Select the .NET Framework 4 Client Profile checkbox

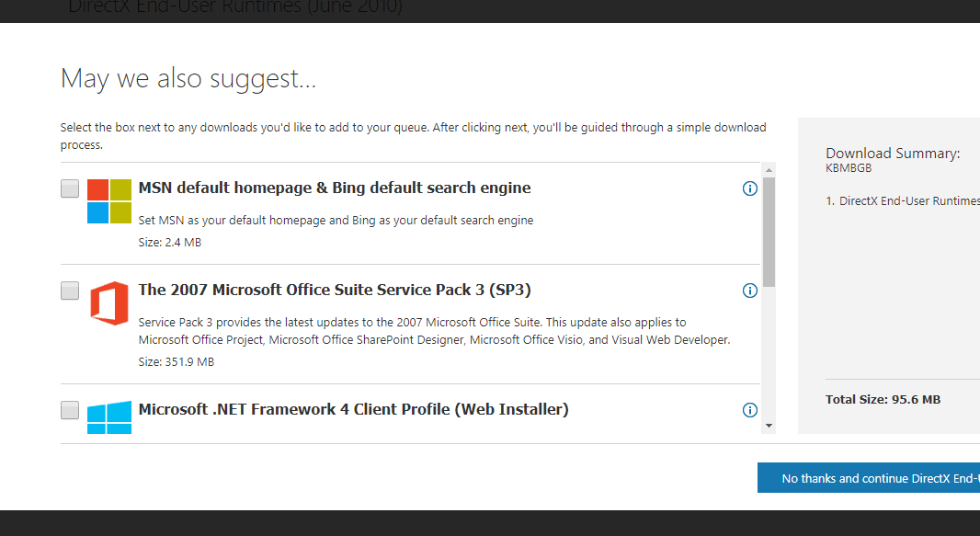(x=70, y=410)
